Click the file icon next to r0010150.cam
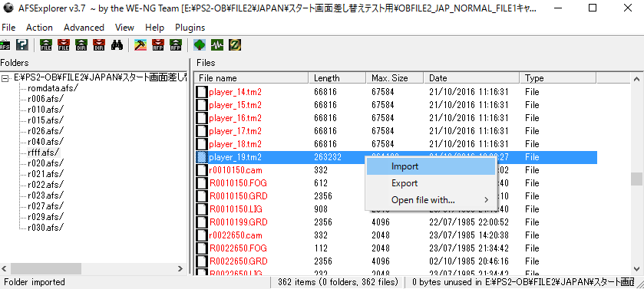Viewport: 644px width, 289px height. coord(202,170)
